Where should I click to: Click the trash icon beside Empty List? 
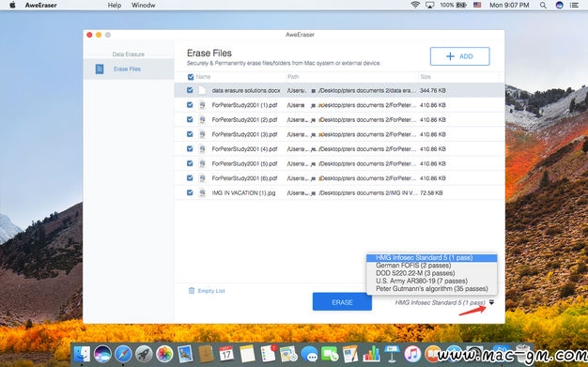point(192,291)
